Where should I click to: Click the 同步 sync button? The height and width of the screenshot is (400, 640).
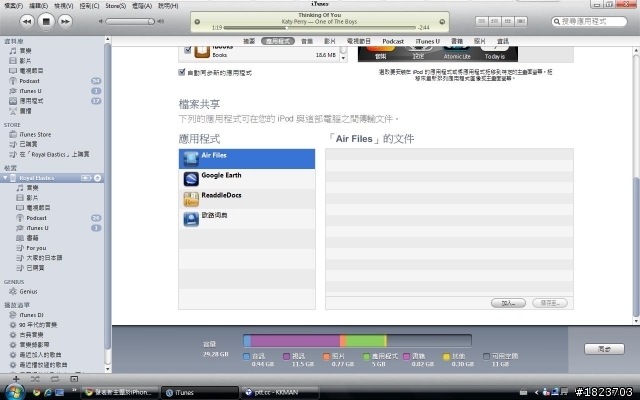click(604, 349)
